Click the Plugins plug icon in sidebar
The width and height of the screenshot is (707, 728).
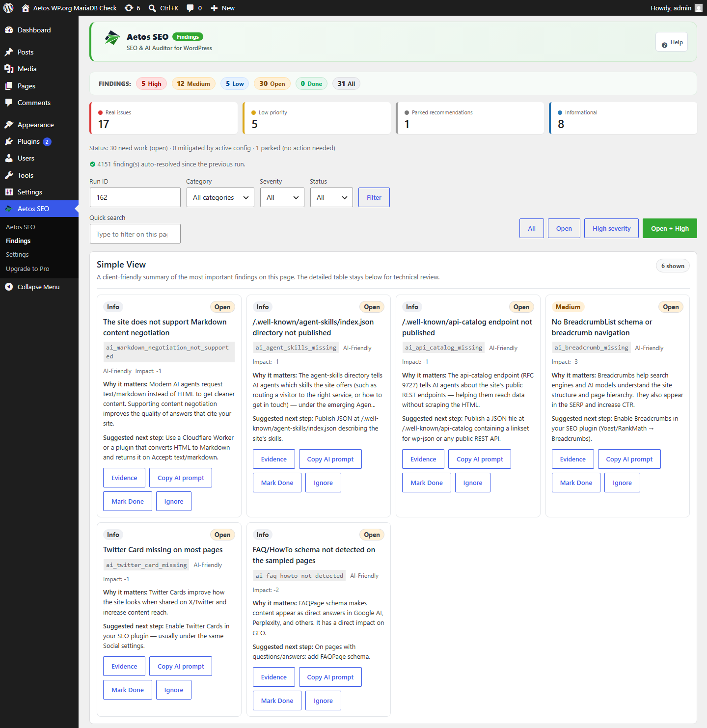click(9, 141)
